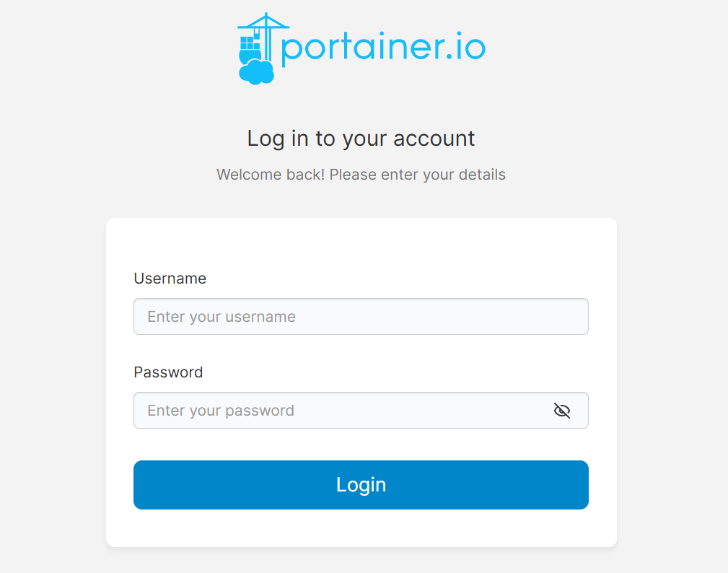Click the "Welcome back!" subtitle text

(x=271, y=175)
